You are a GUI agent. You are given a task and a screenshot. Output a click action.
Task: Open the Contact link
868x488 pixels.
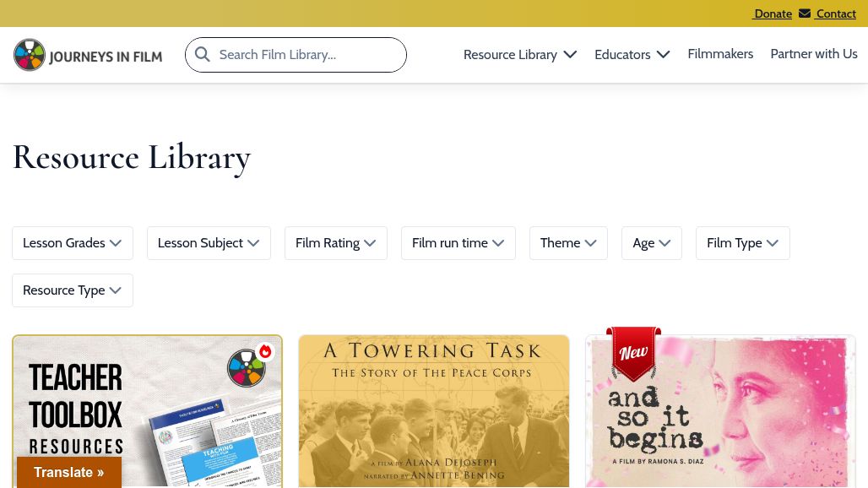click(836, 14)
